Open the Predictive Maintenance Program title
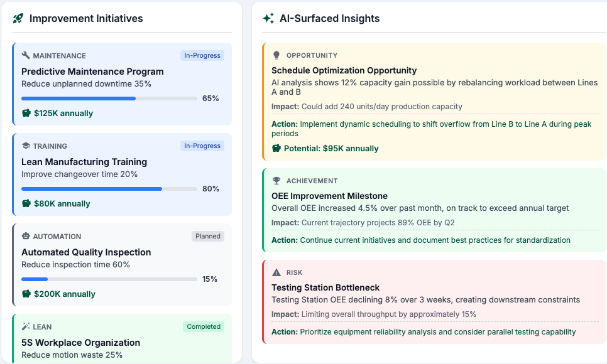This screenshot has height=364, width=607. coord(92,72)
